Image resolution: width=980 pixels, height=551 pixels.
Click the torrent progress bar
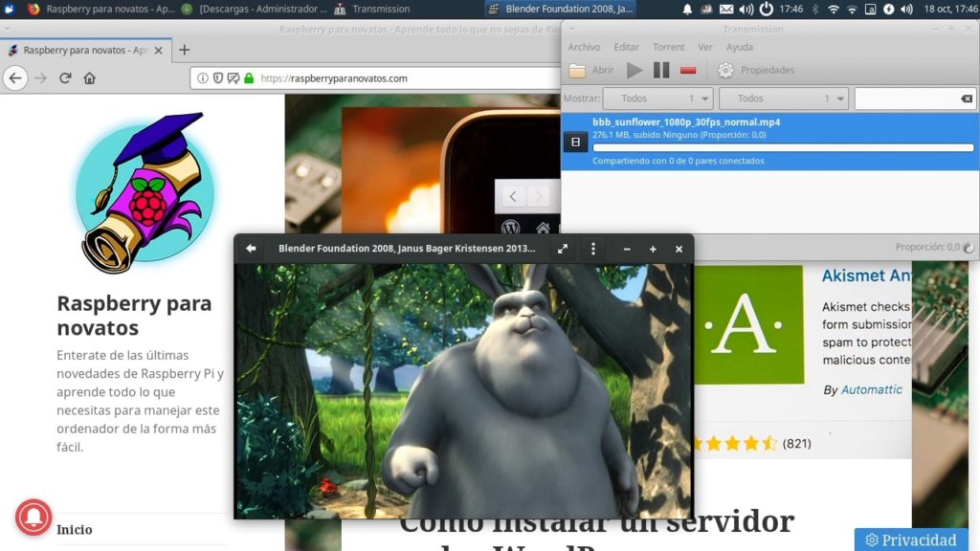tap(783, 148)
